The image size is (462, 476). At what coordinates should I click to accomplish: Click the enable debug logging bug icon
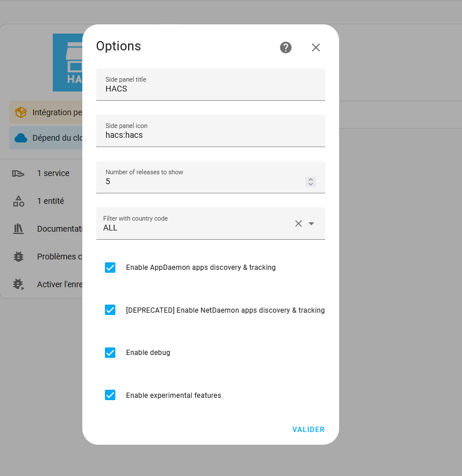pos(19,284)
